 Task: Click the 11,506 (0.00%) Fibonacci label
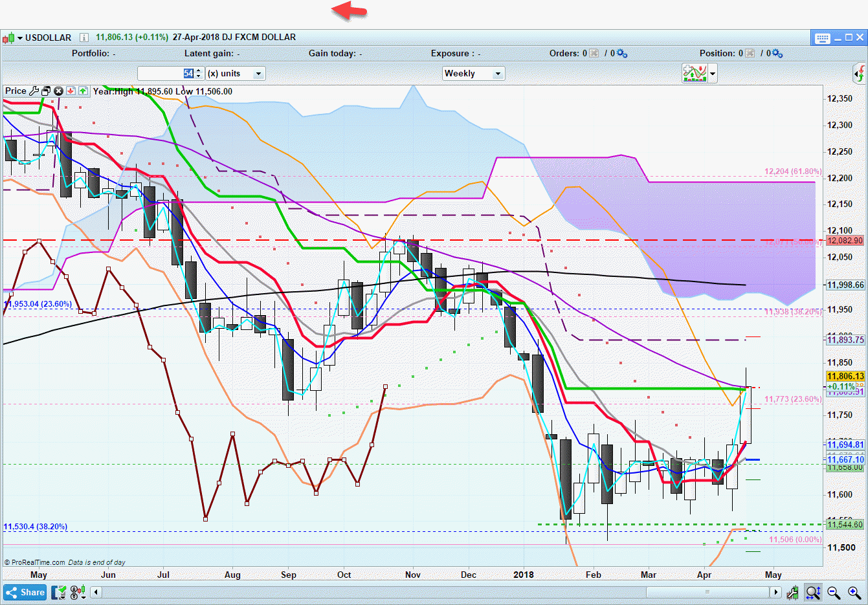coord(796,540)
